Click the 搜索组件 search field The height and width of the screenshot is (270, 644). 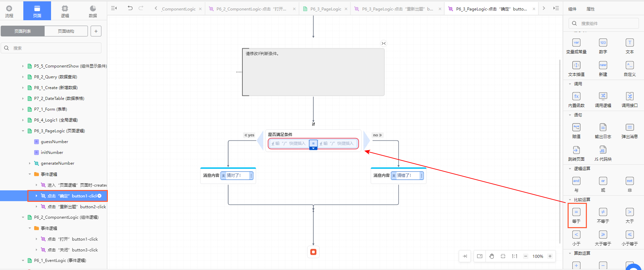[x=604, y=23]
